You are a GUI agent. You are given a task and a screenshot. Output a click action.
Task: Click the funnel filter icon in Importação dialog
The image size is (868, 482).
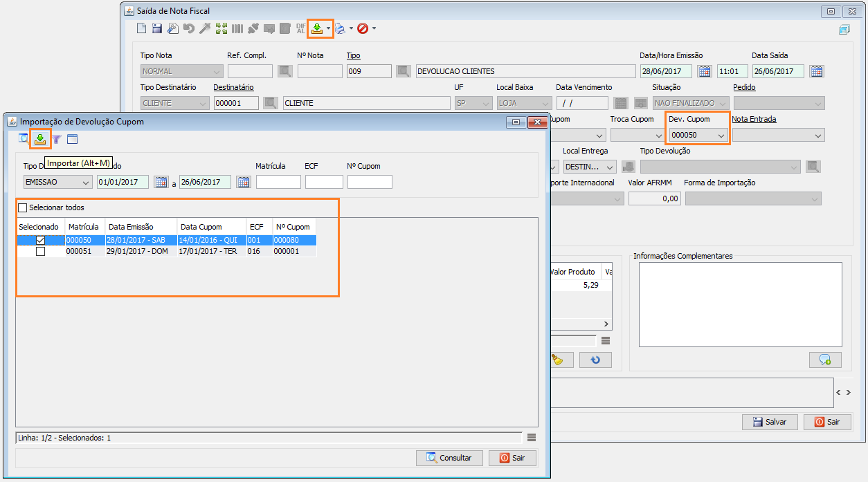point(57,140)
